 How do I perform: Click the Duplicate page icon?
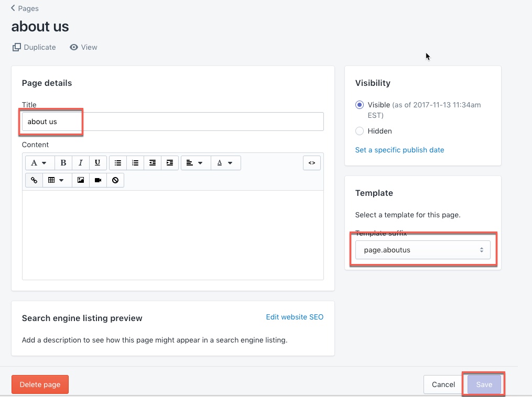point(17,47)
